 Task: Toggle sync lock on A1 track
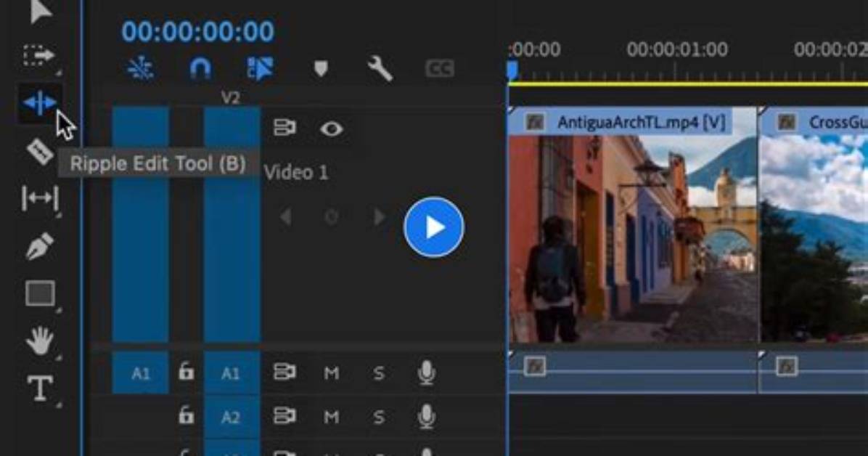tap(284, 372)
